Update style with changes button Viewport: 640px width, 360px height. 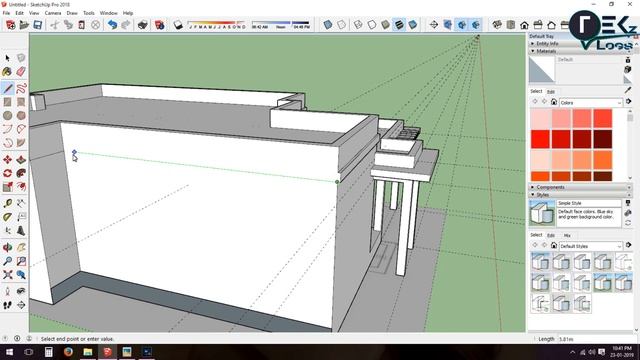628,223
